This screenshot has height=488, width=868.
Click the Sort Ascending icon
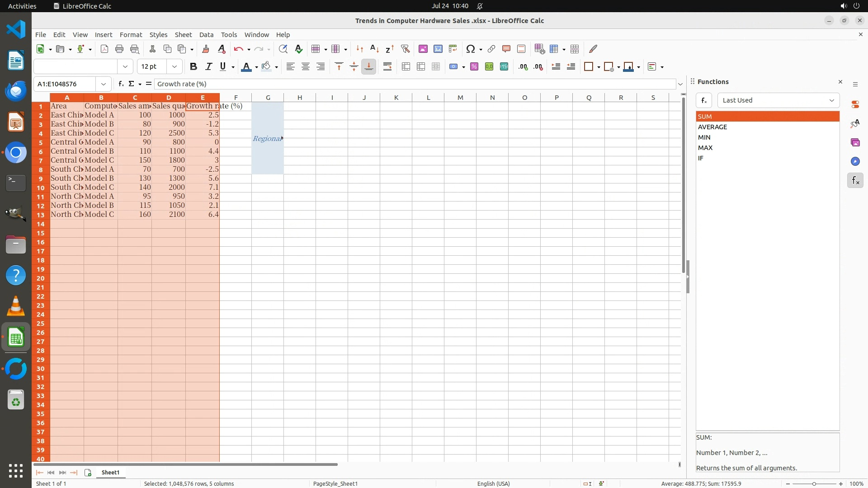point(374,49)
